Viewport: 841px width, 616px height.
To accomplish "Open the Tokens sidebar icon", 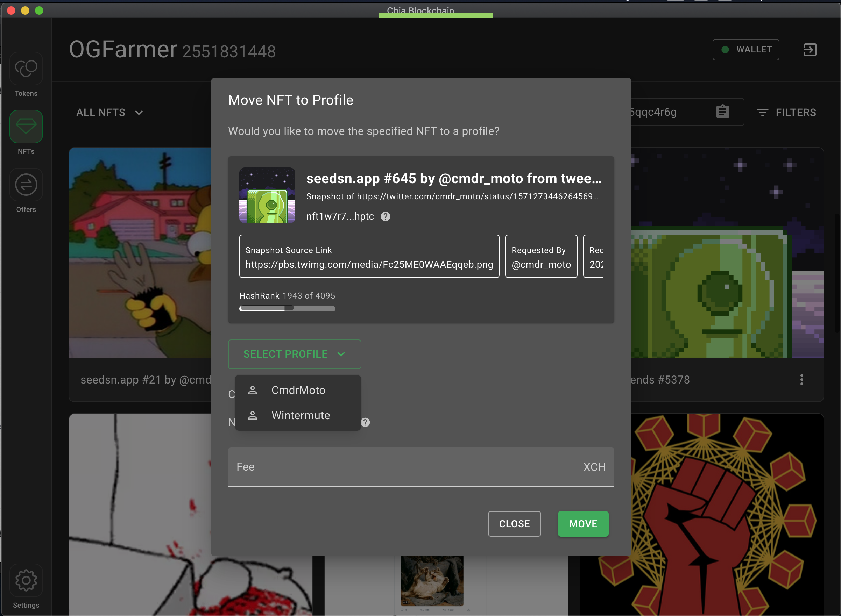I will (x=26, y=69).
